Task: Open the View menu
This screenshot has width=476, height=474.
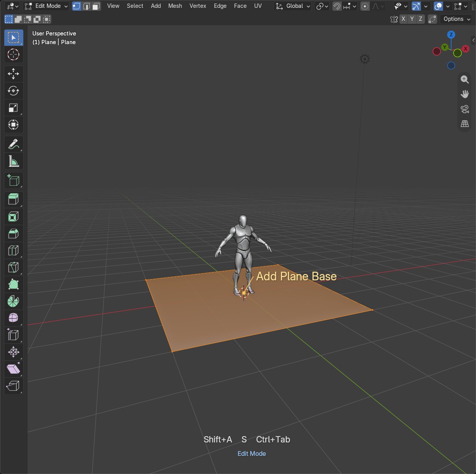Action: tap(113, 6)
